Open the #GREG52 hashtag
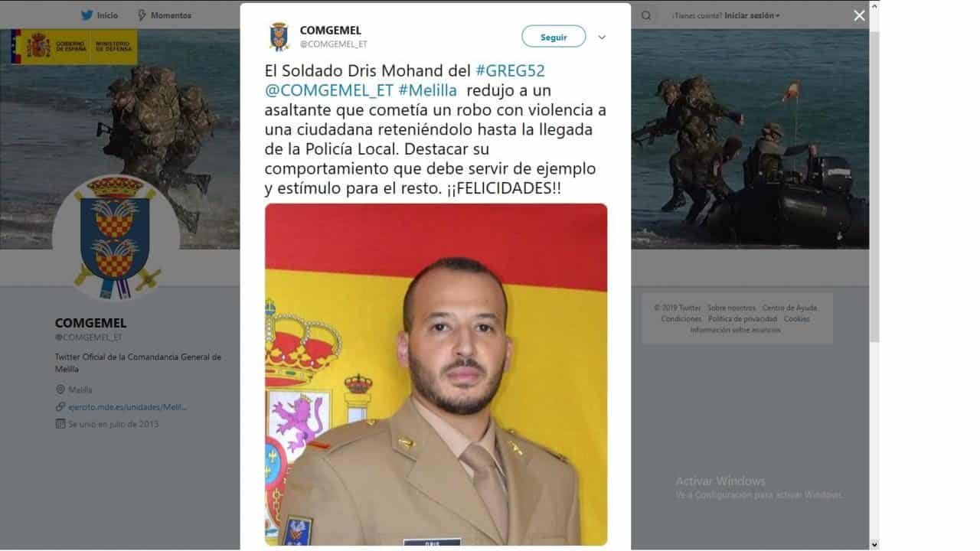This screenshot has height=551, width=980. 510,71
